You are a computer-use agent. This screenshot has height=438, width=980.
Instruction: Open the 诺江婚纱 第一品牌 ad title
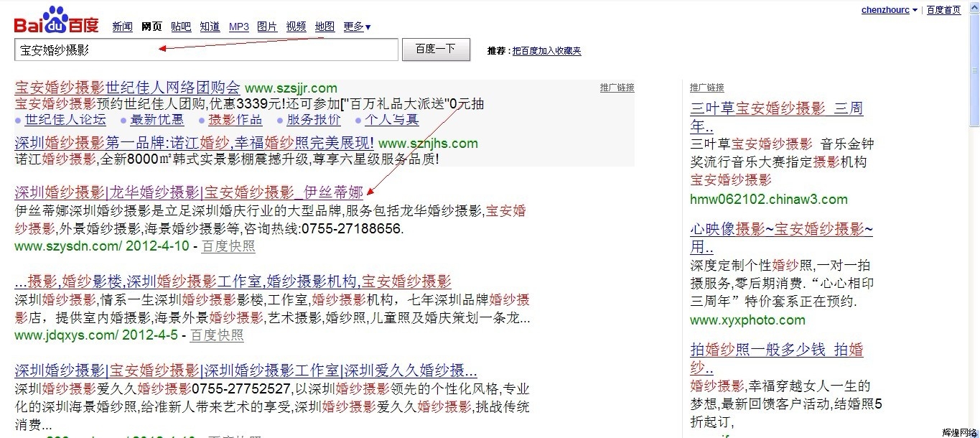click(195, 143)
